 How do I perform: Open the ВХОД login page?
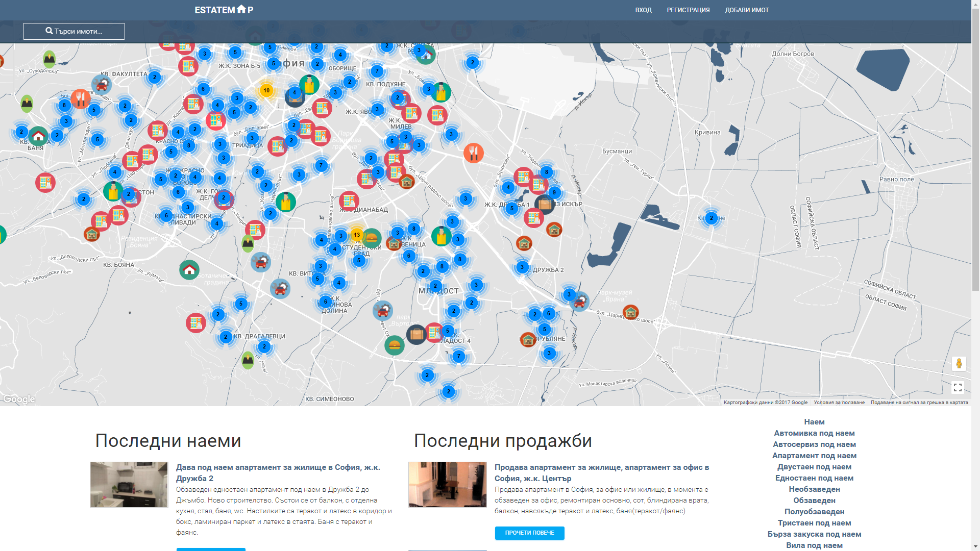coord(643,10)
